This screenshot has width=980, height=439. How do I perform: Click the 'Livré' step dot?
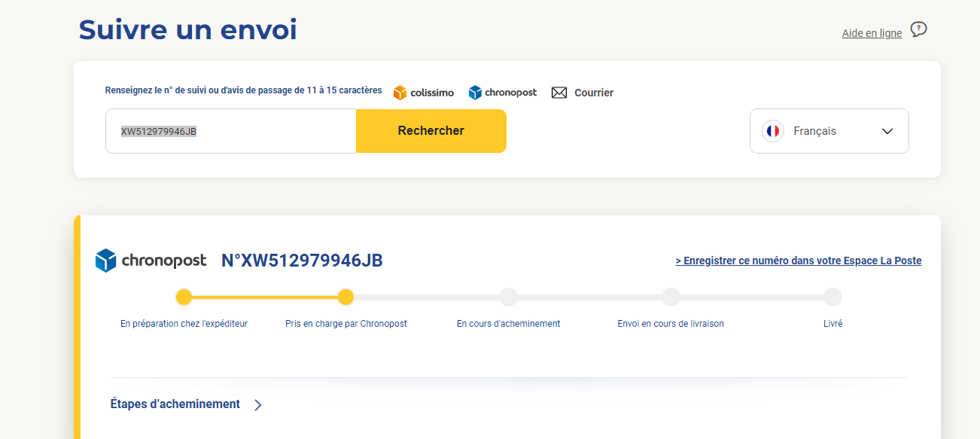(832, 297)
